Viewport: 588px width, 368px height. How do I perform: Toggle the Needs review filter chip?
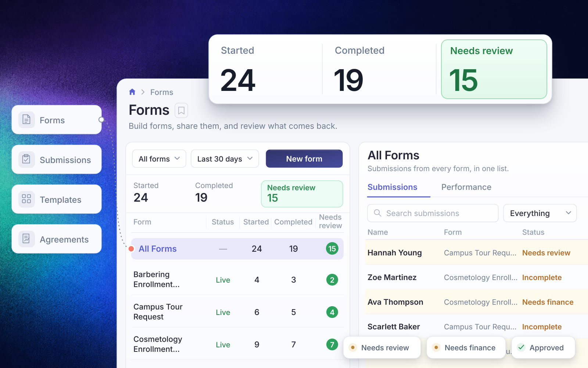pyautogui.click(x=382, y=348)
